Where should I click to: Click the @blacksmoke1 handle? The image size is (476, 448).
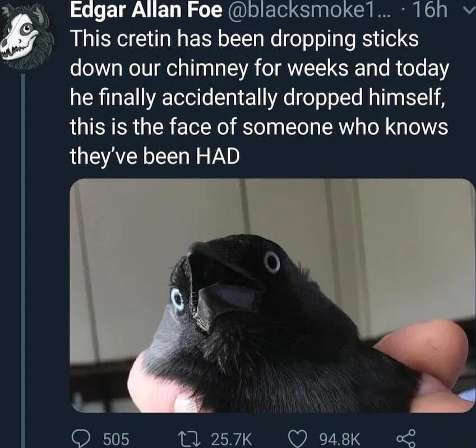point(301,10)
